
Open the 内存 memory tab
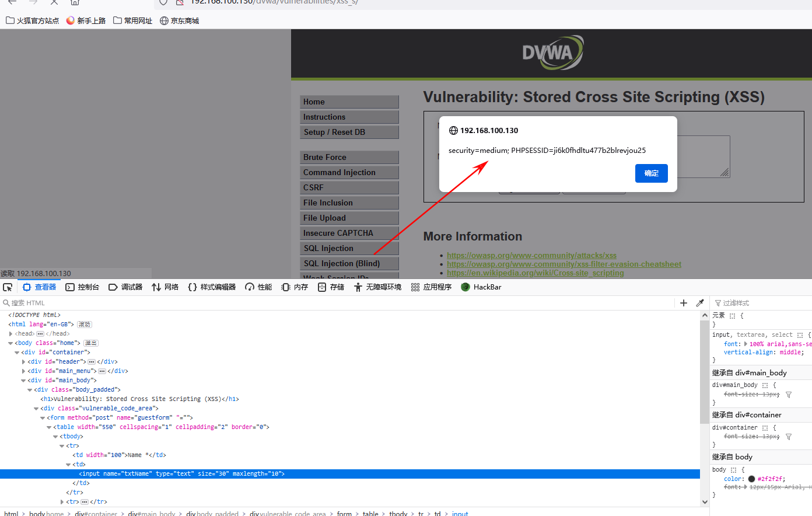(x=295, y=287)
